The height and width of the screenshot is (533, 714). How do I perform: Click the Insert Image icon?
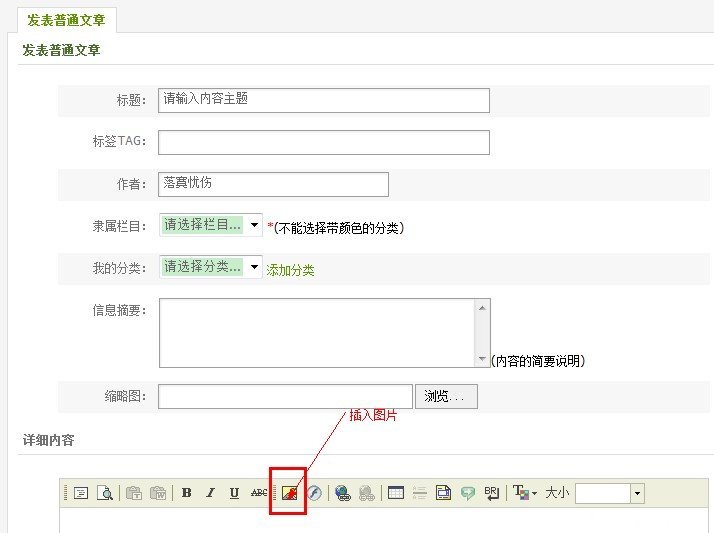290,492
